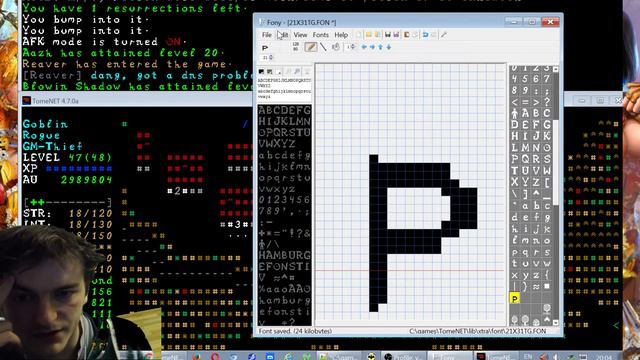Click character table scrollbar down arrow

pos(556,322)
